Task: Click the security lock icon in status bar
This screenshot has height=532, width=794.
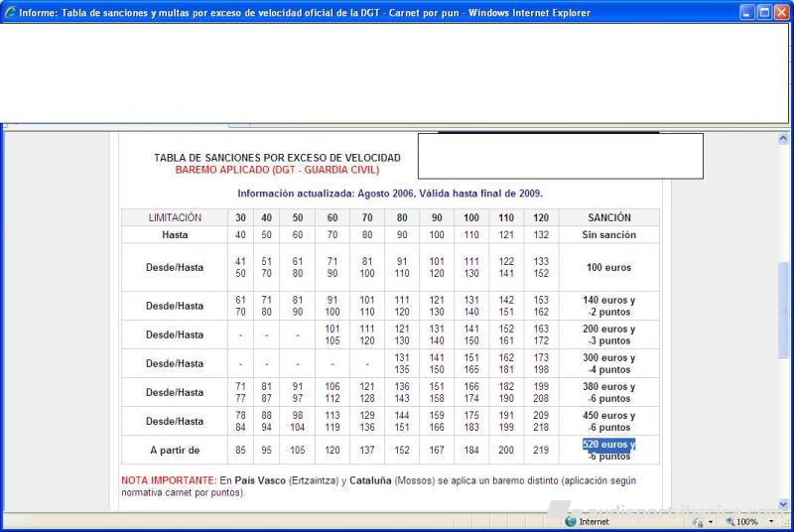Action: click(699, 522)
